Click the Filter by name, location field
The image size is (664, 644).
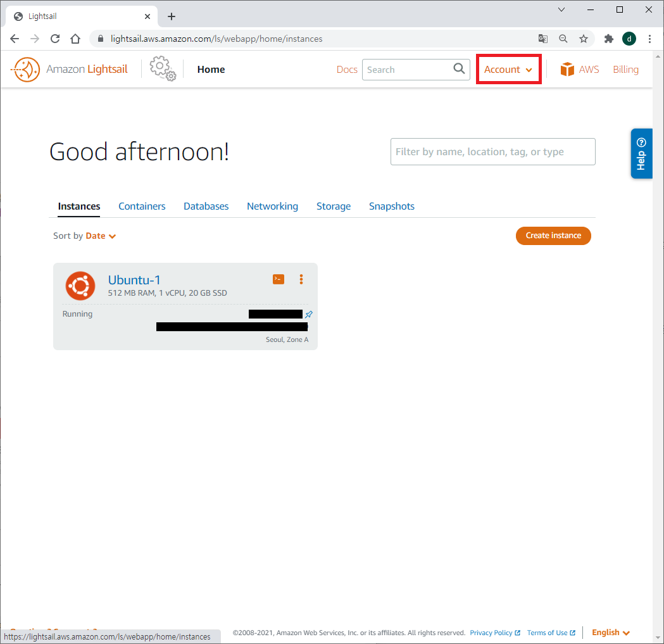492,152
